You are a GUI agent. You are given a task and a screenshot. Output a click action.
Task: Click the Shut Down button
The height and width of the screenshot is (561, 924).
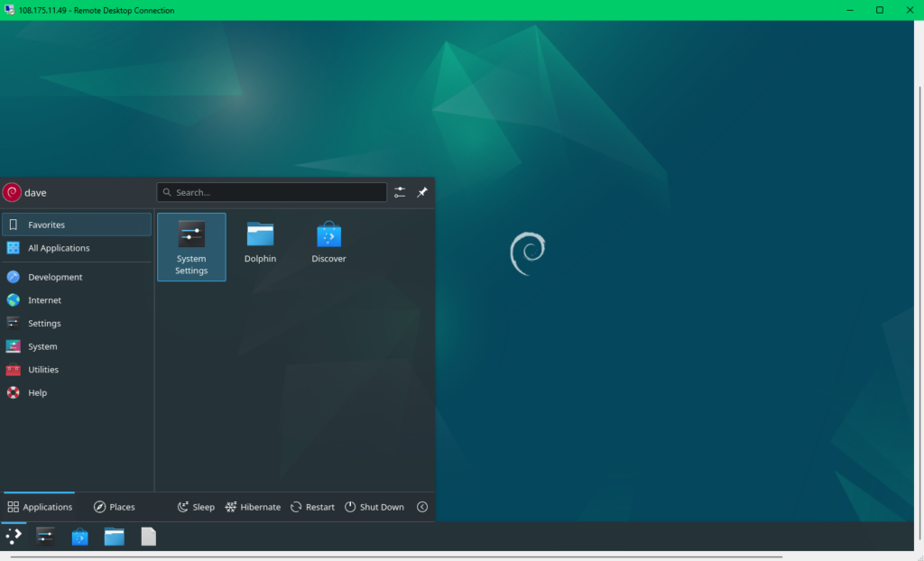[x=374, y=507]
